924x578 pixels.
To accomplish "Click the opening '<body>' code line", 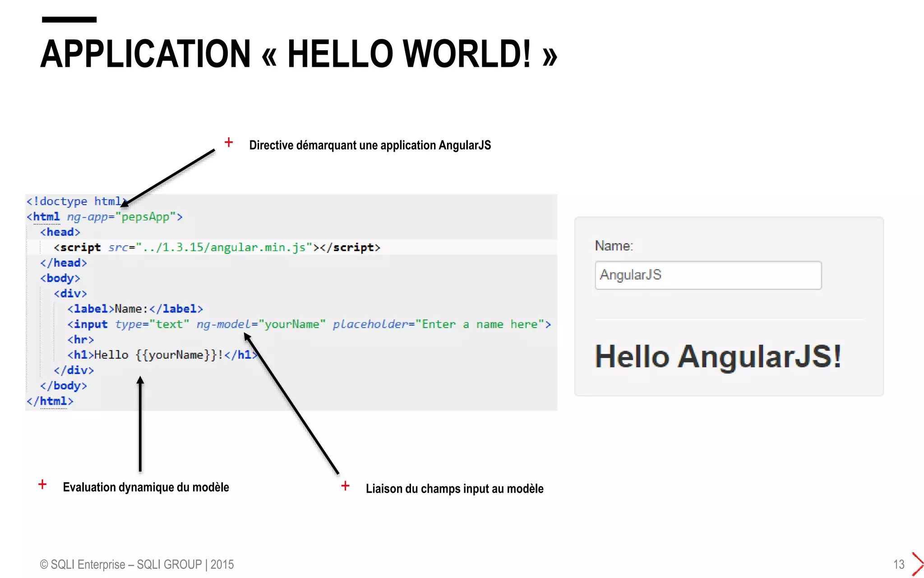I will (60, 278).
